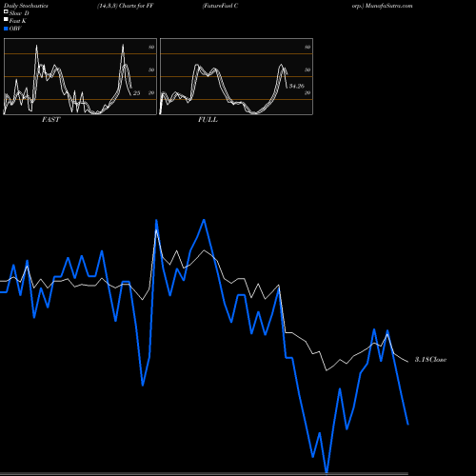Click the 'MunafaSutra.com' watermark link text

point(388,6)
